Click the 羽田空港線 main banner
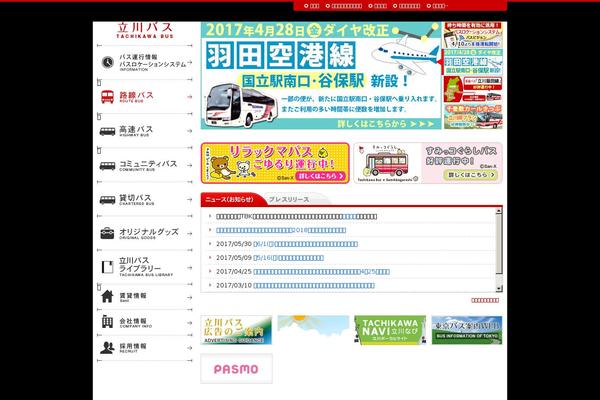Viewport: 600px width, 400px height. pos(321,75)
